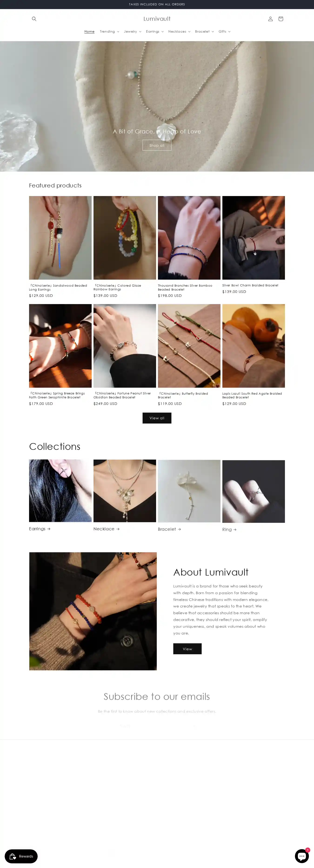Expand the Jewelry dropdown menu

pos(133,31)
